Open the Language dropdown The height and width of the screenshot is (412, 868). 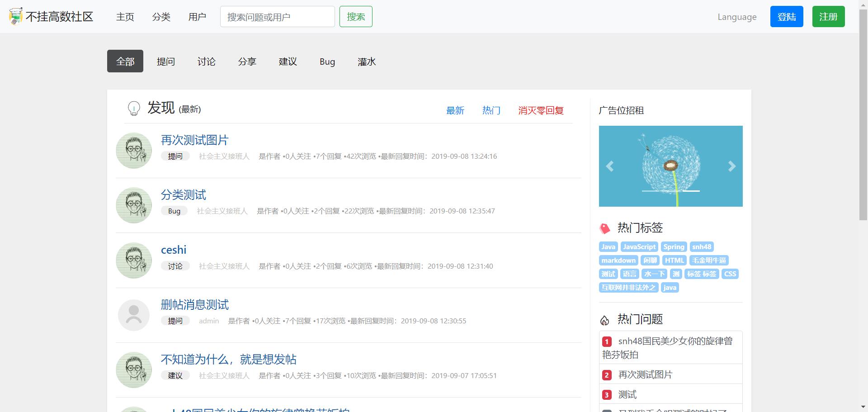pos(737,17)
